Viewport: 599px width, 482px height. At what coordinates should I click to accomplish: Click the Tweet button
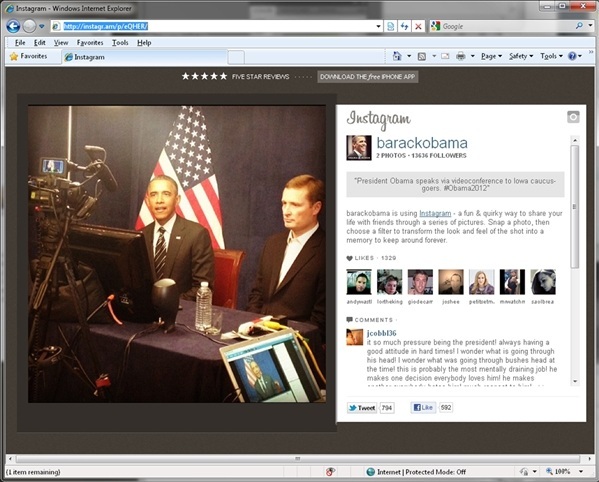point(362,408)
